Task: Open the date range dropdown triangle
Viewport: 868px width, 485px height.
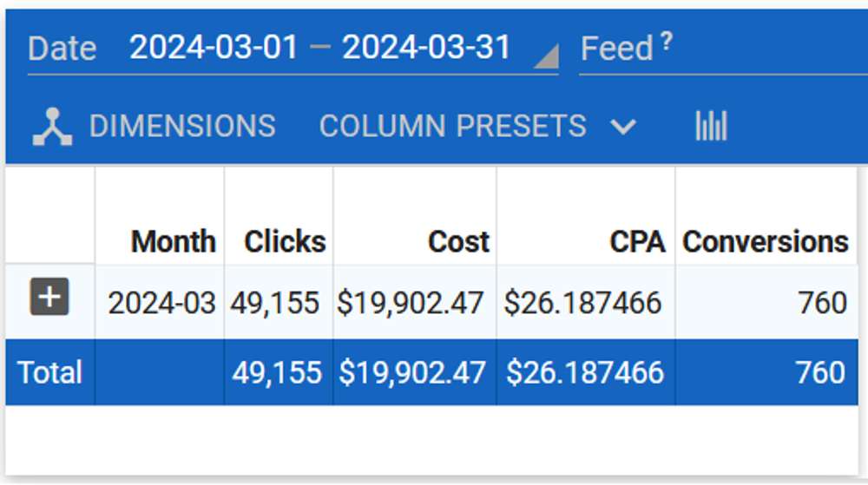Action: coord(544,57)
